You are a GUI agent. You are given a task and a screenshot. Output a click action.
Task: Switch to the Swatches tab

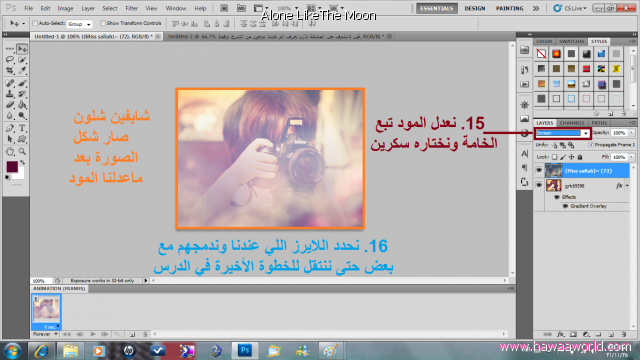tap(571, 42)
